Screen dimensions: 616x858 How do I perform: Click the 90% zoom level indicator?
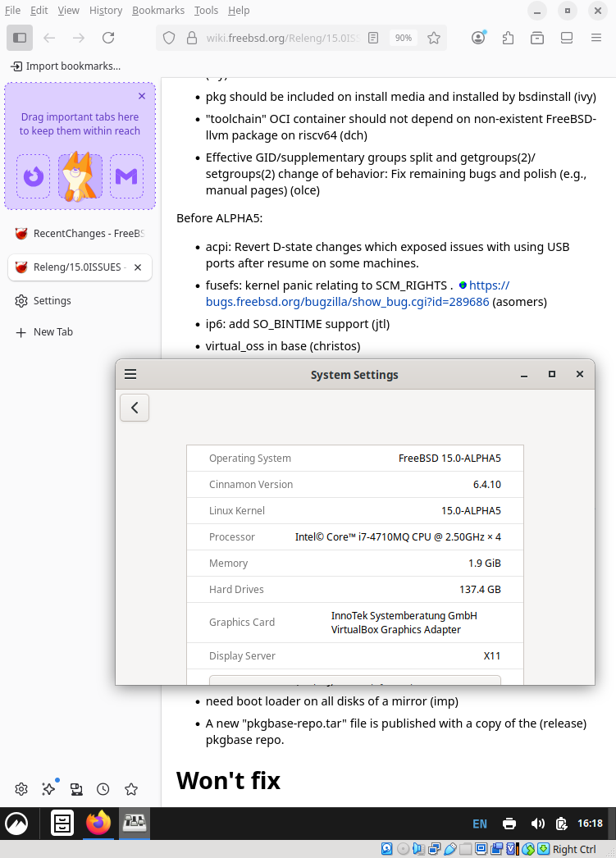tap(403, 38)
